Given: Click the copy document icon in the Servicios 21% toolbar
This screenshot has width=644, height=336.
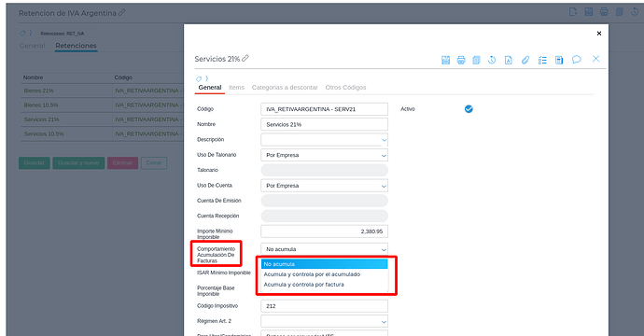Looking at the screenshot, I should 476,60.
